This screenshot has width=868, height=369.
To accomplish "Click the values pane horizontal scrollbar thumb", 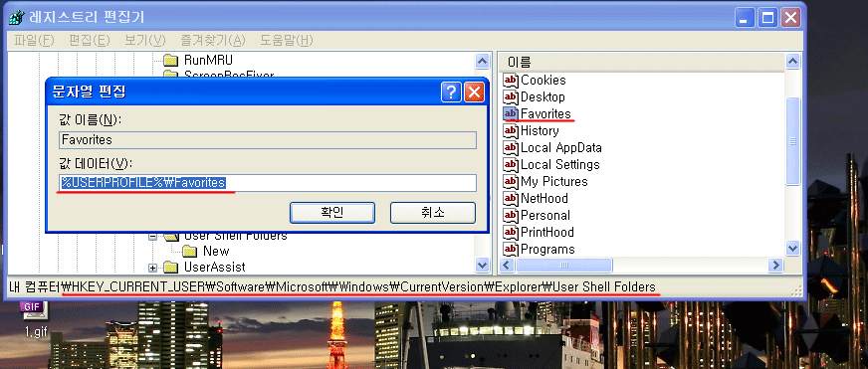I will click(564, 266).
